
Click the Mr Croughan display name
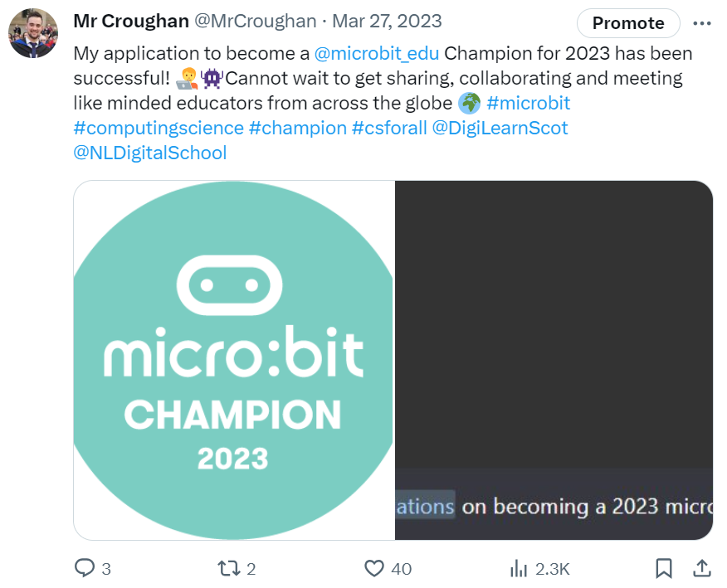point(131,21)
